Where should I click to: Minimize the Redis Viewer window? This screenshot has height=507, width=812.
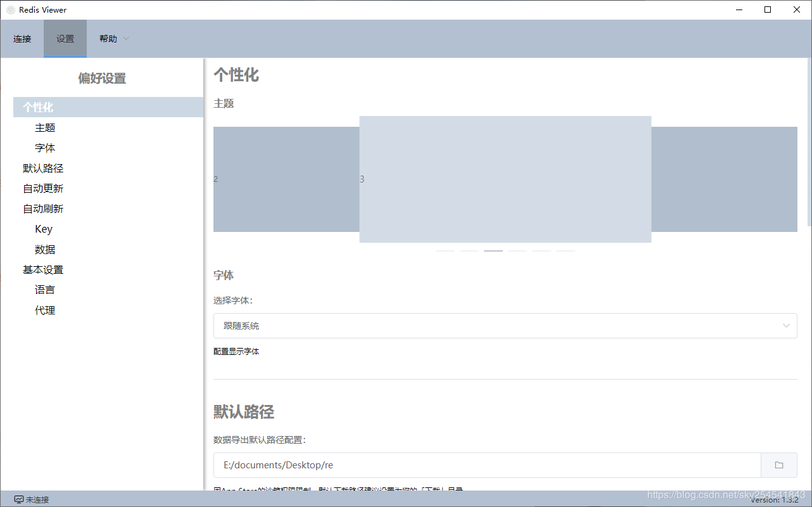[x=739, y=10]
